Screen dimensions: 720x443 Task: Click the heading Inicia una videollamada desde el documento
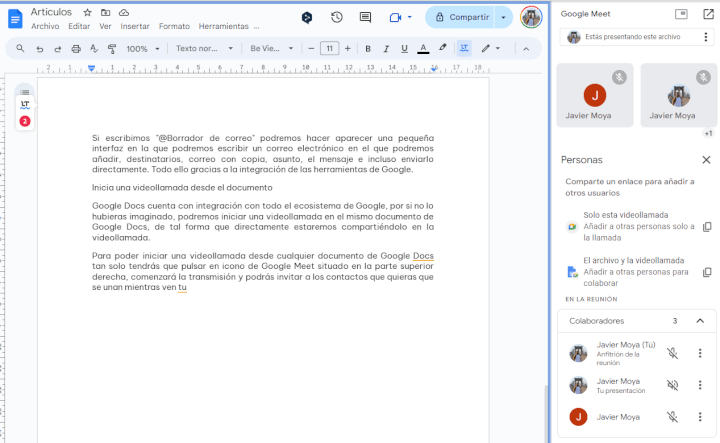click(182, 187)
